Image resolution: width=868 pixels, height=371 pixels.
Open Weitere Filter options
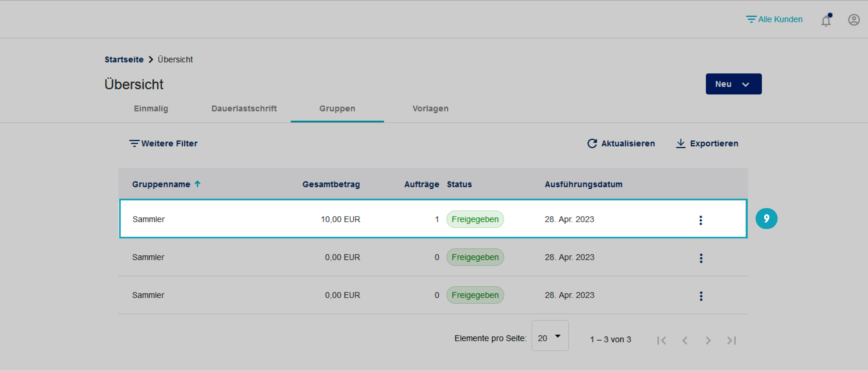(163, 143)
